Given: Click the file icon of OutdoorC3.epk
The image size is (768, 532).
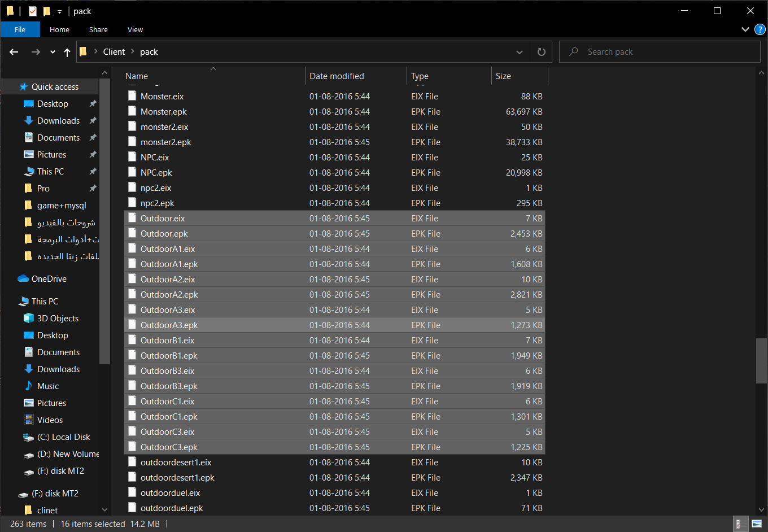Looking at the screenshot, I should 132,447.
